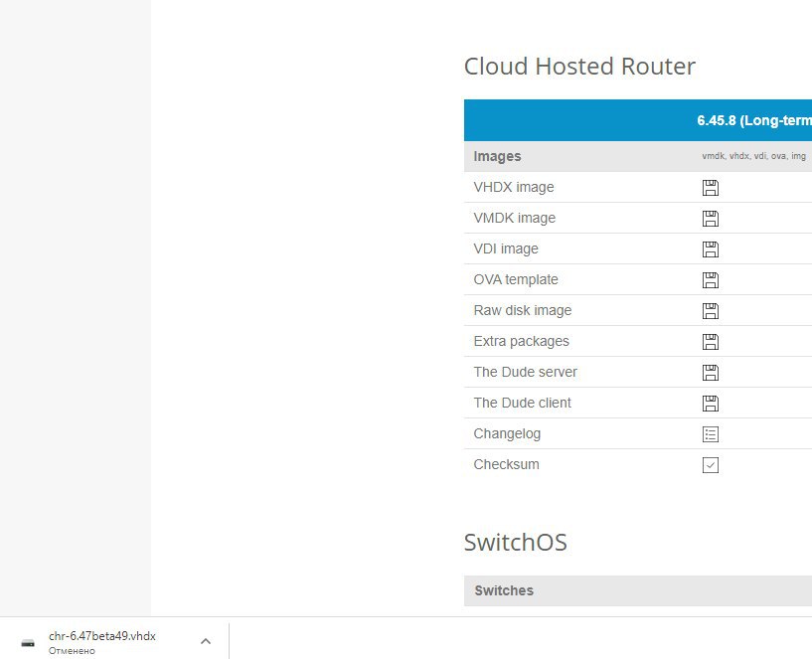This screenshot has height=659, width=812.
Task: Click the 'VMDK image' row label
Action: point(514,218)
